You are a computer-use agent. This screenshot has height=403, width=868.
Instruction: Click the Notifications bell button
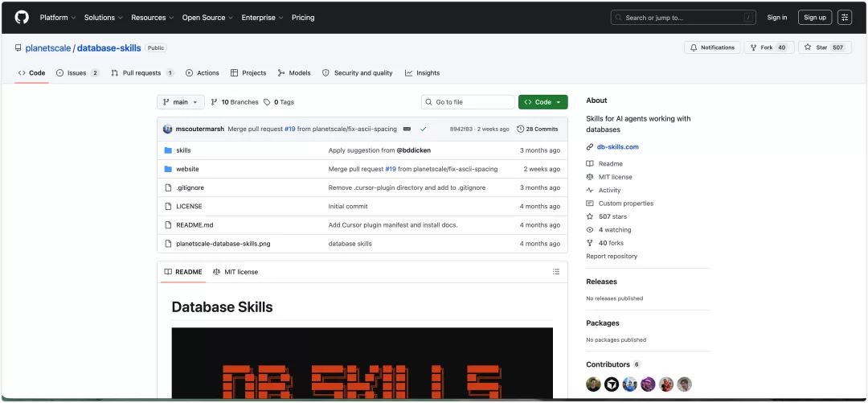[x=712, y=47]
